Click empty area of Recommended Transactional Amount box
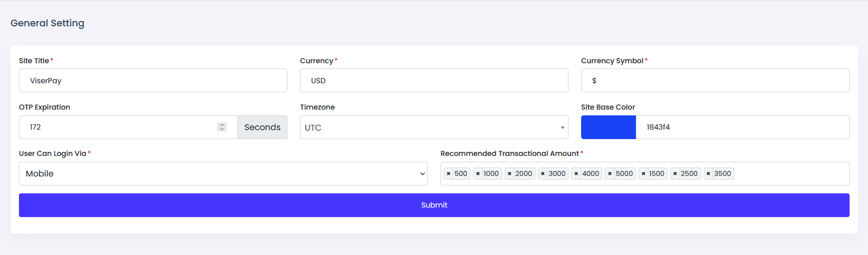This screenshot has width=868, height=255. [790, 174]
